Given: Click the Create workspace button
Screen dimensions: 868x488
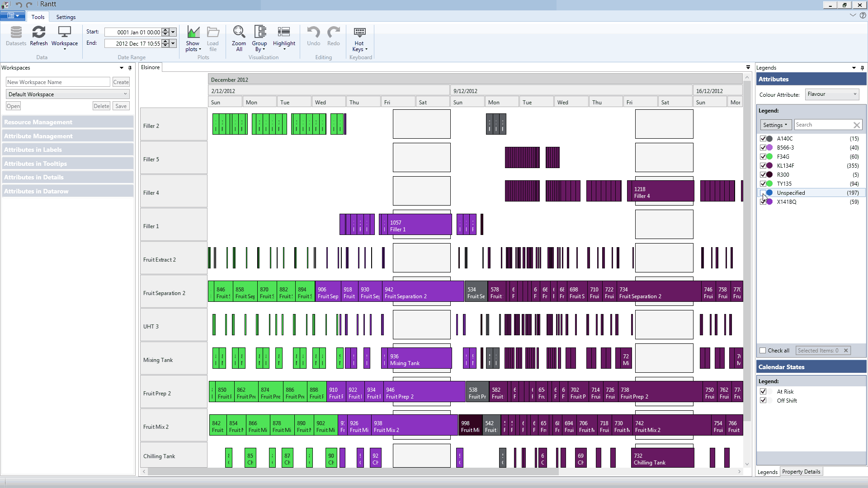Looking at the screenshot, I should (x=121, y=82).
